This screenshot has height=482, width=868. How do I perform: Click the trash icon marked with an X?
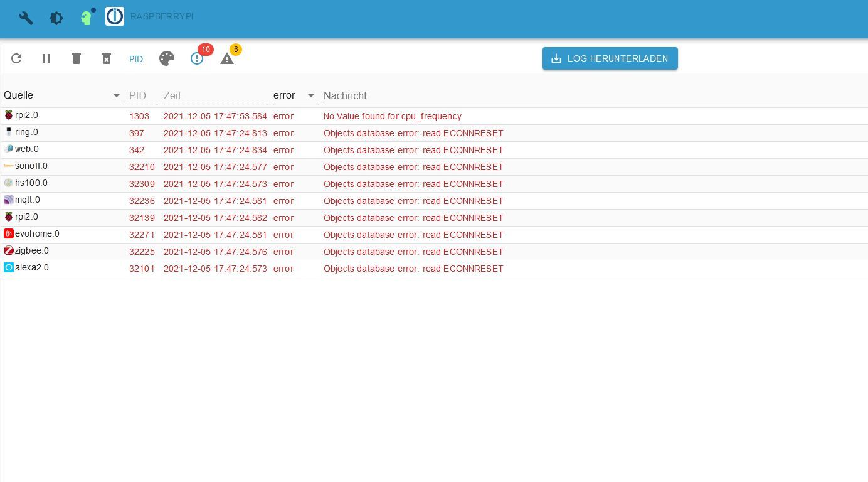[107, 58]
